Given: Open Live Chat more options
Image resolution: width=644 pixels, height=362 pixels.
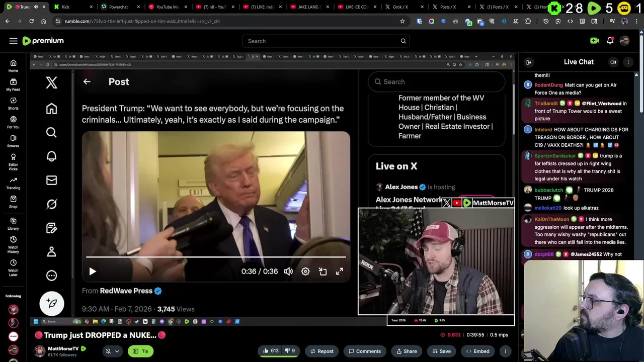Looking at the screenshot, I should click(x=628, y=62).
